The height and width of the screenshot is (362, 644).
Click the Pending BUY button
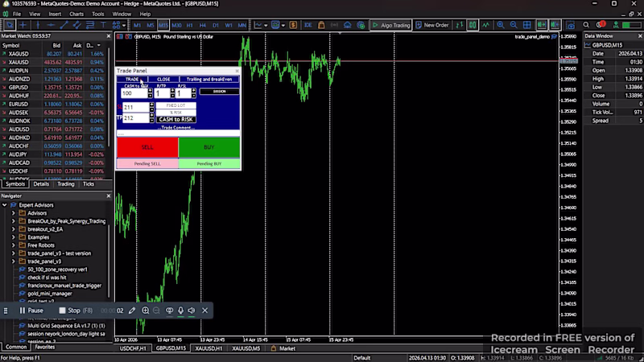(209, 163)
